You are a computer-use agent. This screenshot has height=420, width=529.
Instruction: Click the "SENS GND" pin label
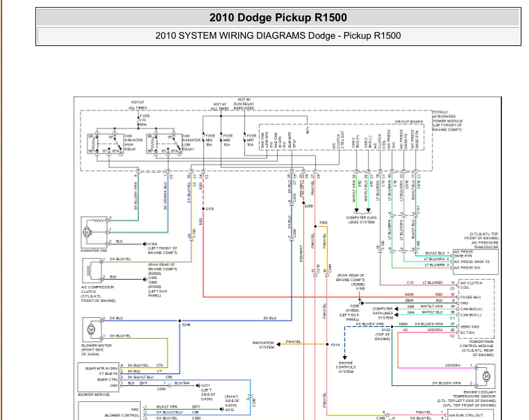469,326
